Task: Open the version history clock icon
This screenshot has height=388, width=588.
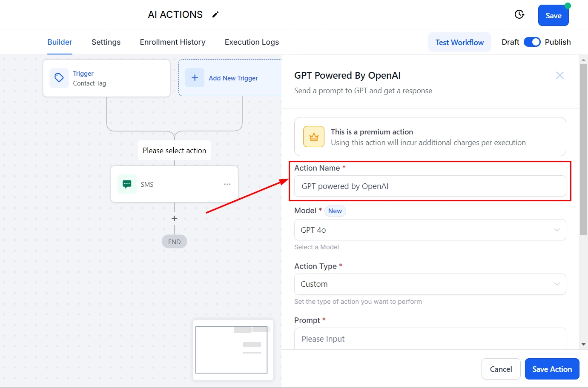Action: 519,14
